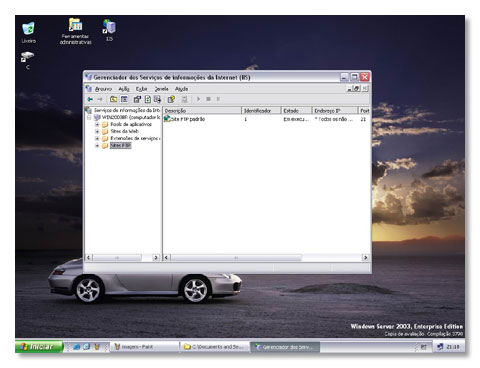Click the Forward arrow in IIS toolbar
Screen dimensions: 480x368
pyautogui.click(x=100, y=99)
